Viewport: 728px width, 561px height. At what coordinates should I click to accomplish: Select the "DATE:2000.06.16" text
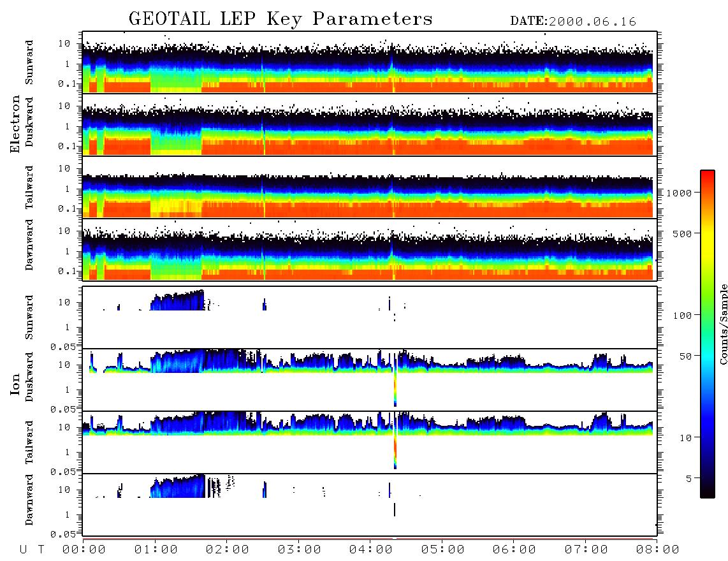[x=573, y=22]
